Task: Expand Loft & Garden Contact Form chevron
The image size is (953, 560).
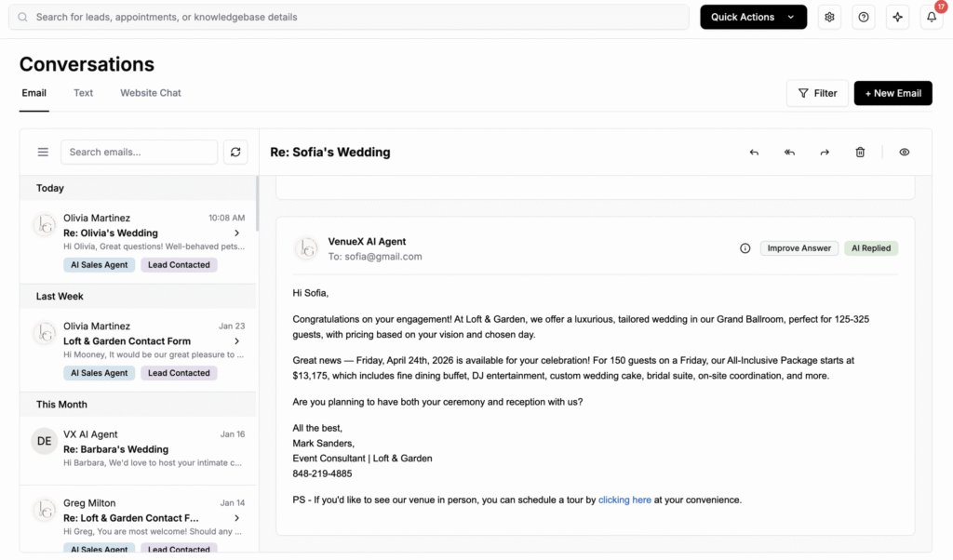Action: tap(237, 341)
